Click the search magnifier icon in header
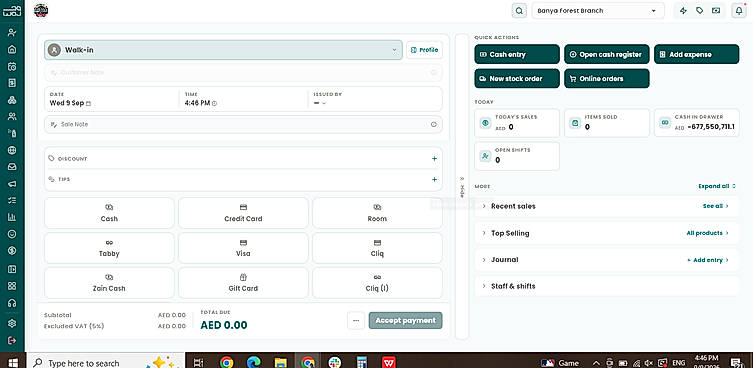This screenshot has height=368, width=753. pyautogui.click(x=519, y=11)
